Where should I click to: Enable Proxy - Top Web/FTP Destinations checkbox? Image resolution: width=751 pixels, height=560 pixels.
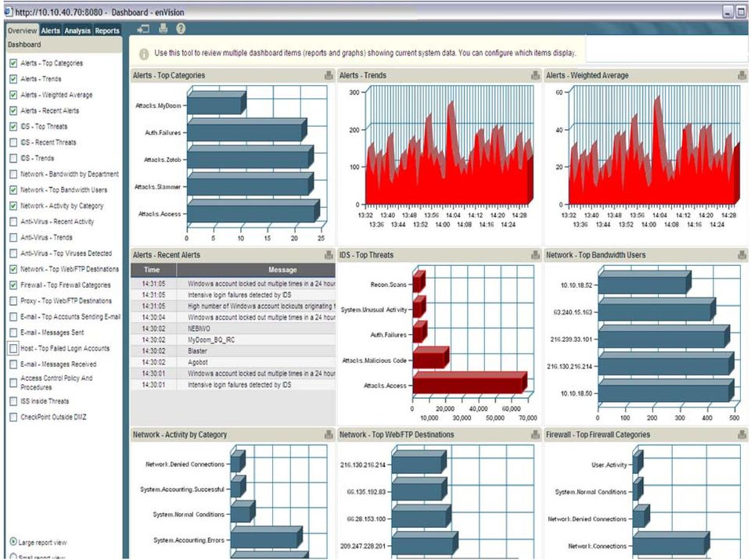[13, 301]
